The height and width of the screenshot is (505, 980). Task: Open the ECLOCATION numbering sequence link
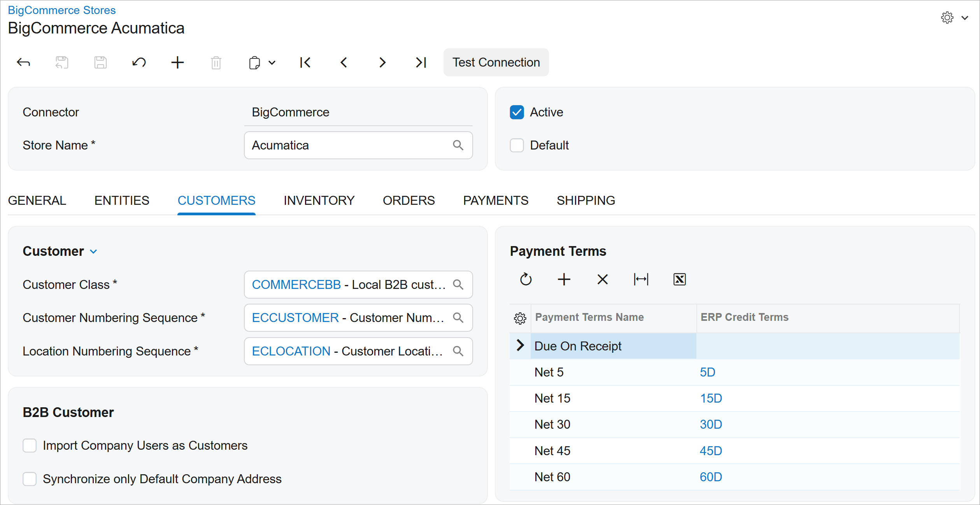pyautogui.click(x=291, y=351)
